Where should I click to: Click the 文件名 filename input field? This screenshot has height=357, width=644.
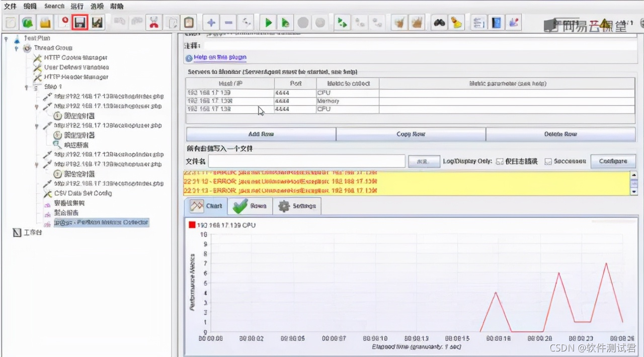coord(307,161)
